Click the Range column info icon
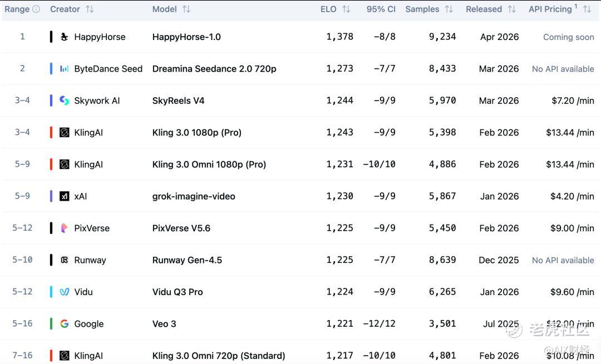601x364 pixels. [x=36, y=9]
